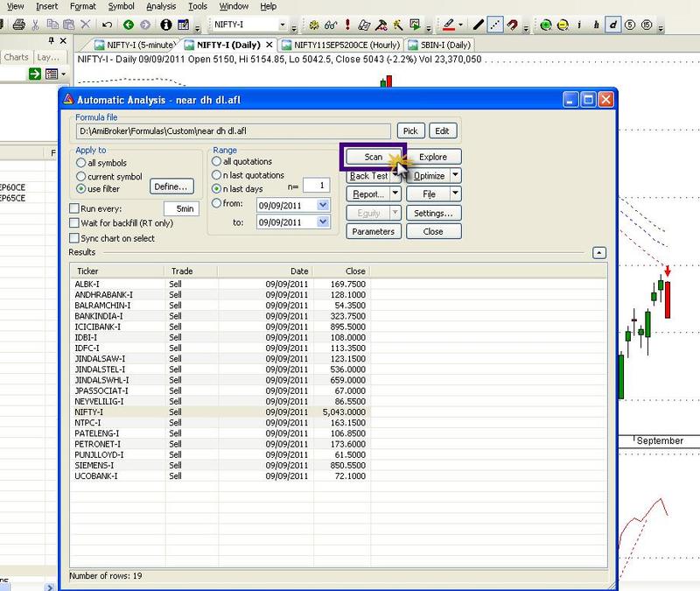Click the yellow gear icon in the toolbar

coord(314,25)
